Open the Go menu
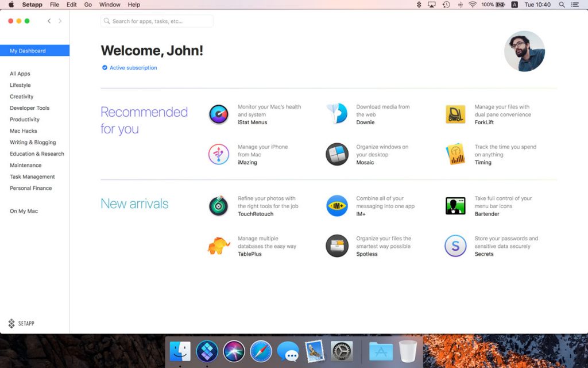The image size is (588, 368). (x=88, y=5)
